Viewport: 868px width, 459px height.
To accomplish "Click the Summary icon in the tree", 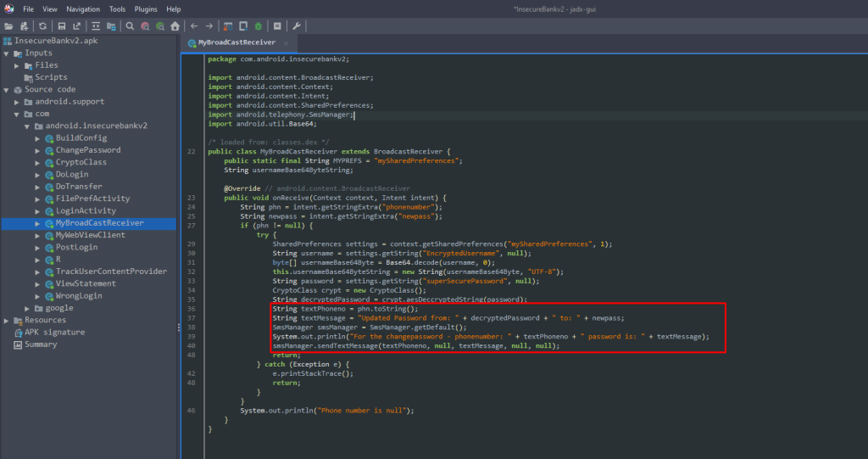I will 18,344.
